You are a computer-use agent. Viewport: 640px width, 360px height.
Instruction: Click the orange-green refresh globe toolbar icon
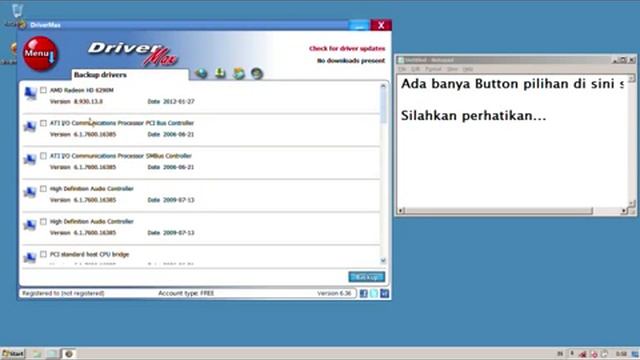(239, 73)
